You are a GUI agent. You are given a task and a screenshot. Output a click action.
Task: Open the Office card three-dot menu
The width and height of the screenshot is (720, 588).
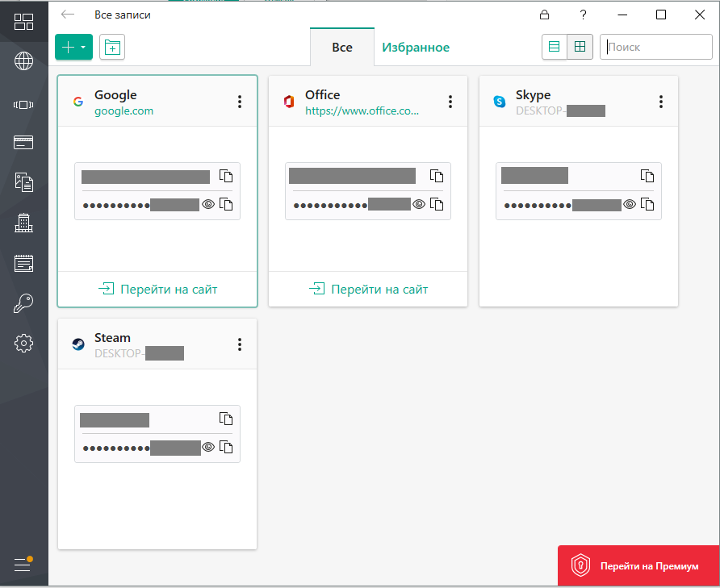[450, 102]
